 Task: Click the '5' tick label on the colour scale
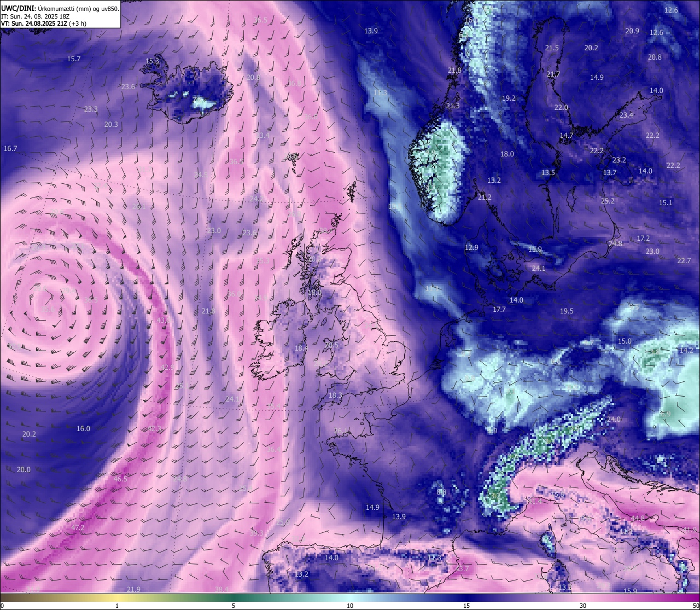click(234, 606)
